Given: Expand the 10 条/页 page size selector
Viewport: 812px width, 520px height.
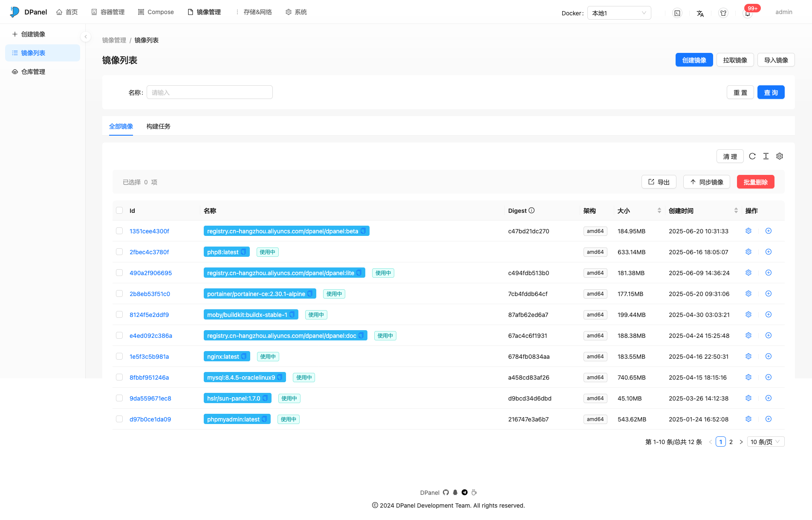Looking at the screenshot, I should coord(766,442).
